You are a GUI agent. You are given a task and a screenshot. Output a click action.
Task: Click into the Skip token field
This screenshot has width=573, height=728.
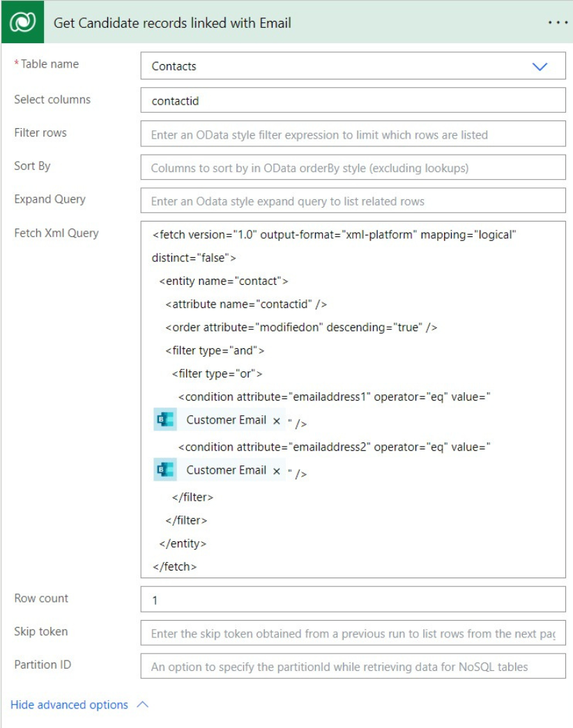tap(353, 633)
